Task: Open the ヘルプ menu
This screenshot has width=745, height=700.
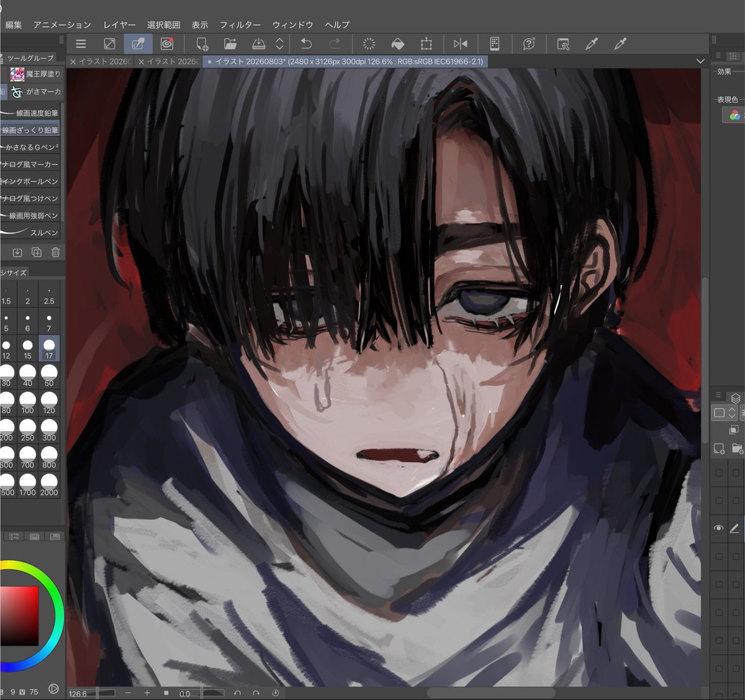Action: click(x=337, y=25)
